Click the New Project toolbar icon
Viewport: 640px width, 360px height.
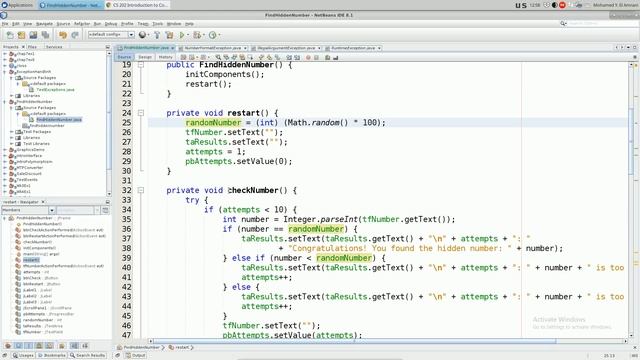(21, 35)
